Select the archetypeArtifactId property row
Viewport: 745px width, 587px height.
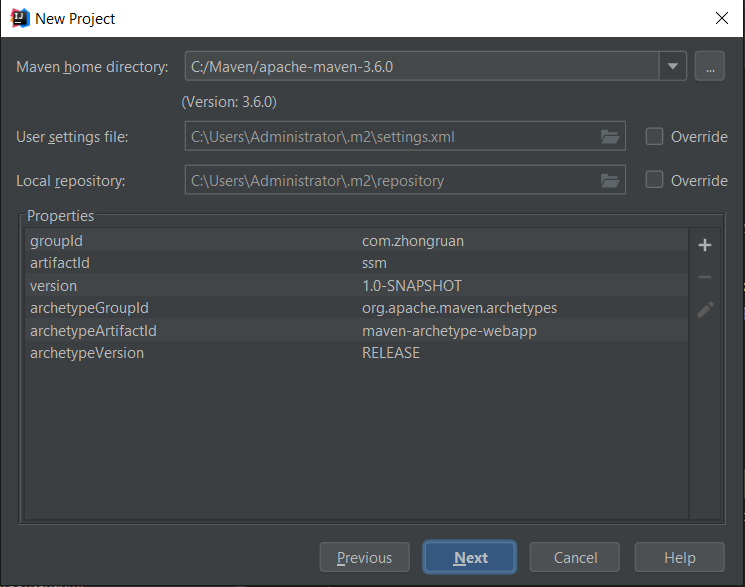pyautogui.click(x=355, y=331)
